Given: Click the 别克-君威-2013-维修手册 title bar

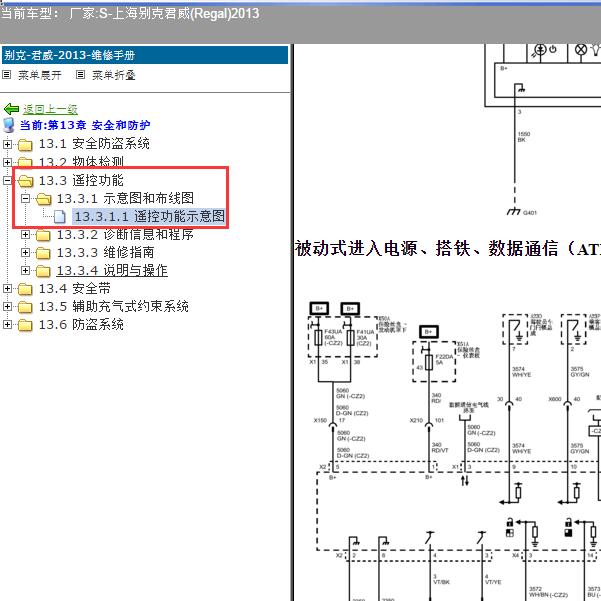Looking at the screenshot, I should (x=145, y=55).
